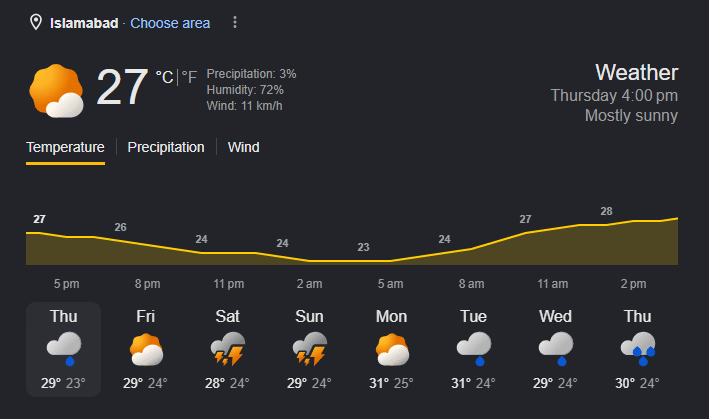This screenshot has height=419, width=709.
Task: Select Monday's partly sunny forecast icon
Action: tap(392, 349)
